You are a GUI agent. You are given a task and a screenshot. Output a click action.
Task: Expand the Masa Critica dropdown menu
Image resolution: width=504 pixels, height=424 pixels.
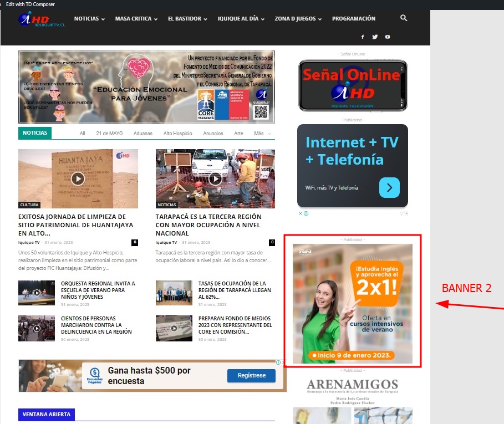click(x=136, y=19)
